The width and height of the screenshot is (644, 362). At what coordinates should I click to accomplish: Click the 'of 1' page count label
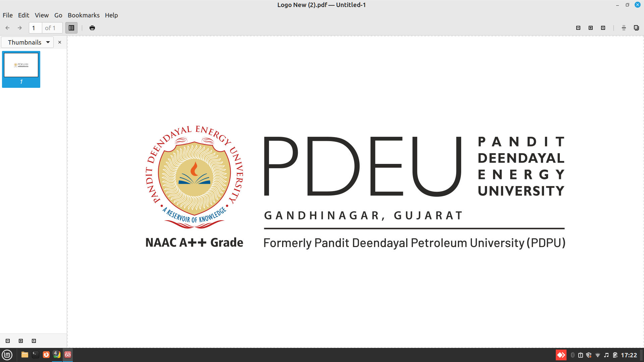pos(50,28)
